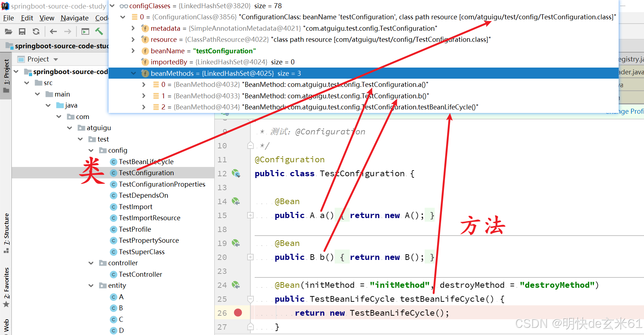Image resolution: width=644 pixels, height=335 pixels.
Task: Click the com package folder
Action: tap(83, 117)
